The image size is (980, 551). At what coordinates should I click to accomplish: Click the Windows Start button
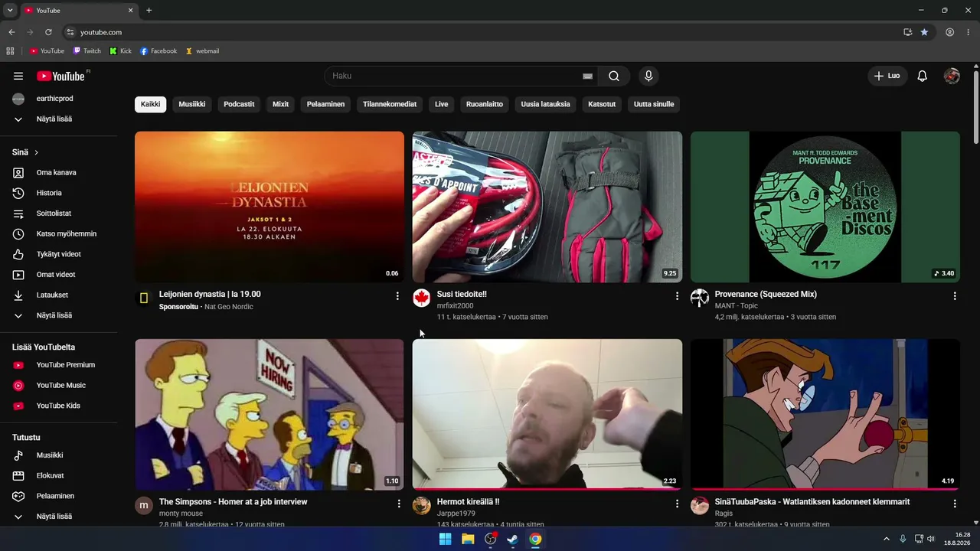(x=445, y=540)
